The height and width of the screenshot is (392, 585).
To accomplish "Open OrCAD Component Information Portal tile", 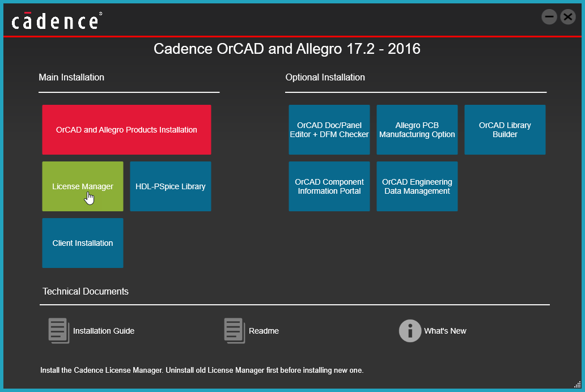I will [x=329, y=186].
